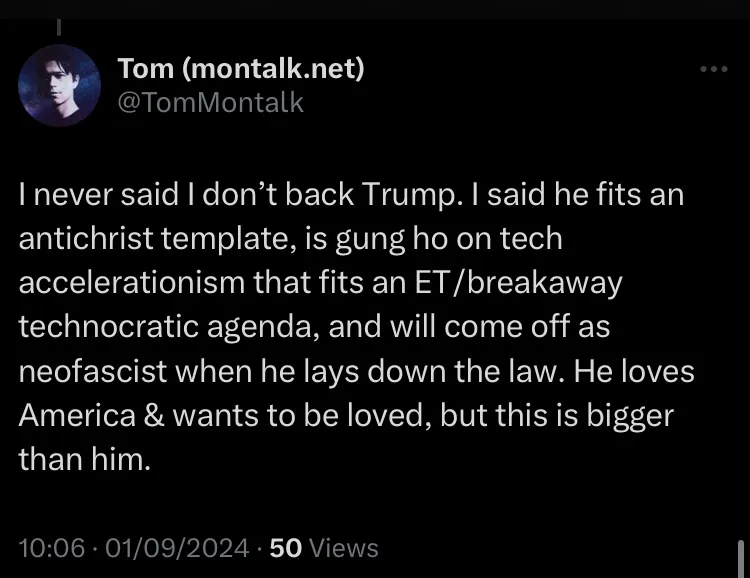Click "than him." ending the tweet
The height and width of the screenshot is (578, 750).
point(84,458)
